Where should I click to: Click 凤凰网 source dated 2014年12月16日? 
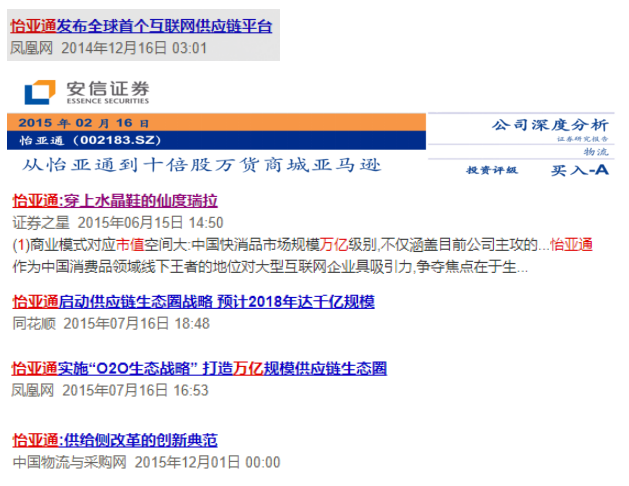[31, 47]
